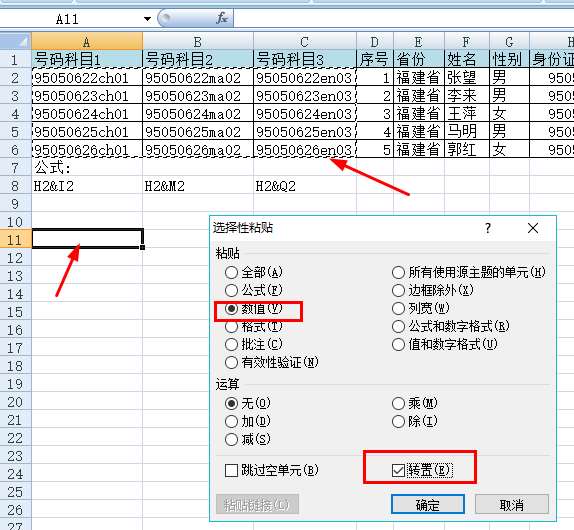Select 公式和数字格式(R) option

click(451, 326)
